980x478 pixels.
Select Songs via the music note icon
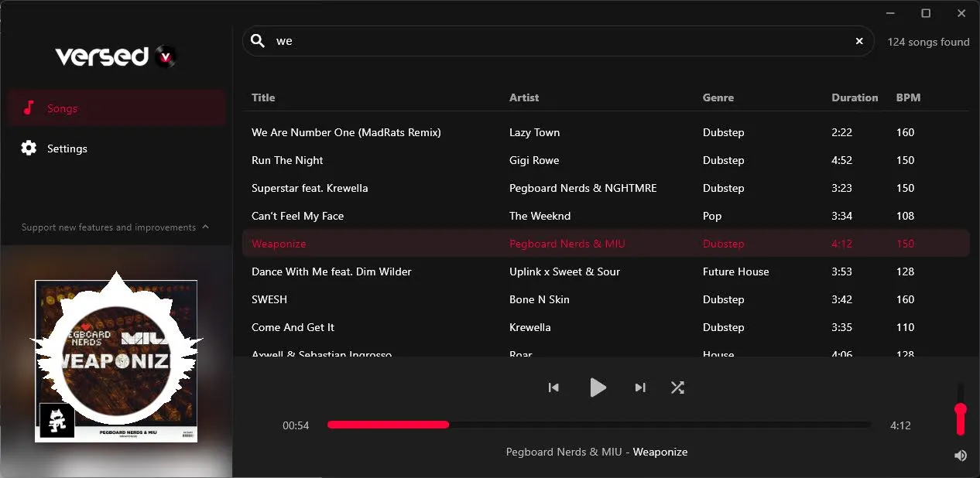29,108
